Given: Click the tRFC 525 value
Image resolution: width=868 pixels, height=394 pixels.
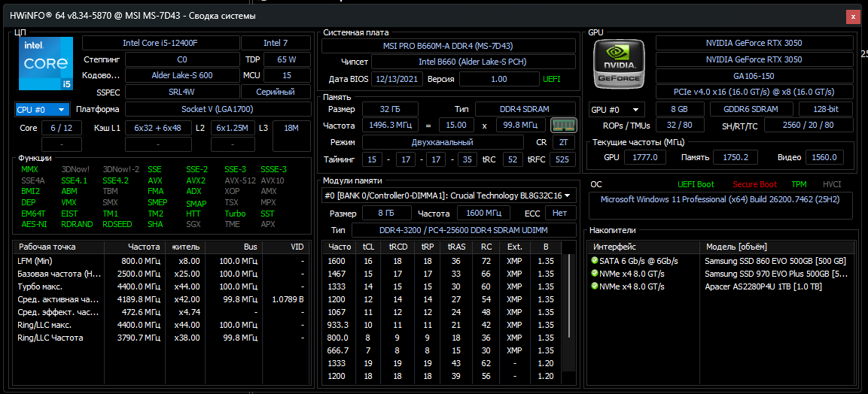Looking at the screenshot, I should [563, 159].
